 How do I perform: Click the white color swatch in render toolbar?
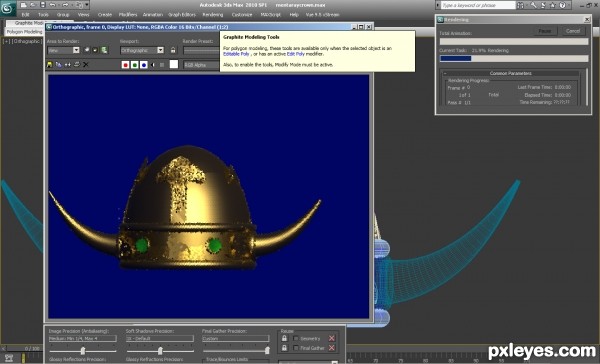174,64
